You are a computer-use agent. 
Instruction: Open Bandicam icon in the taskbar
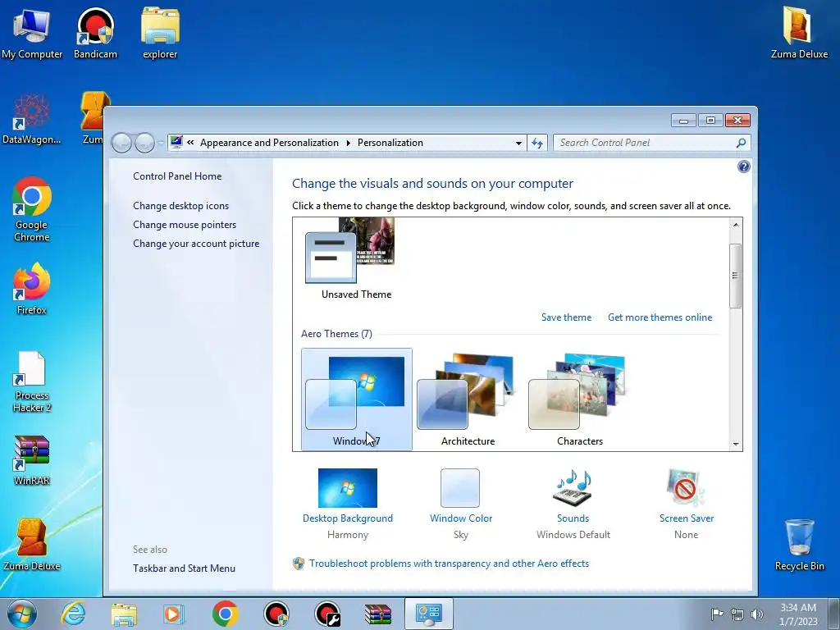click(x=276, y=614)
